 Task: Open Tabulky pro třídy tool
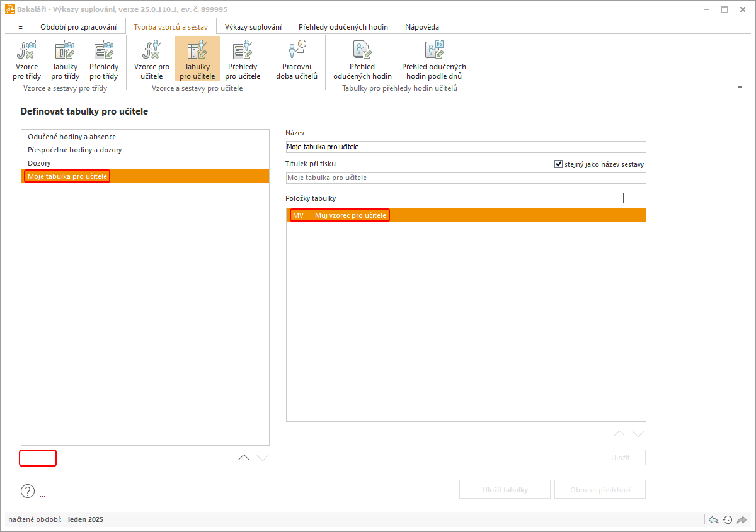point(65,59)
